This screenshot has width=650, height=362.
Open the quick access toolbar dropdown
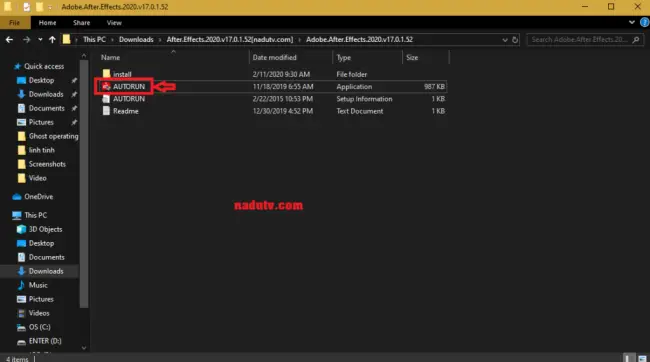tap(50, 7)
